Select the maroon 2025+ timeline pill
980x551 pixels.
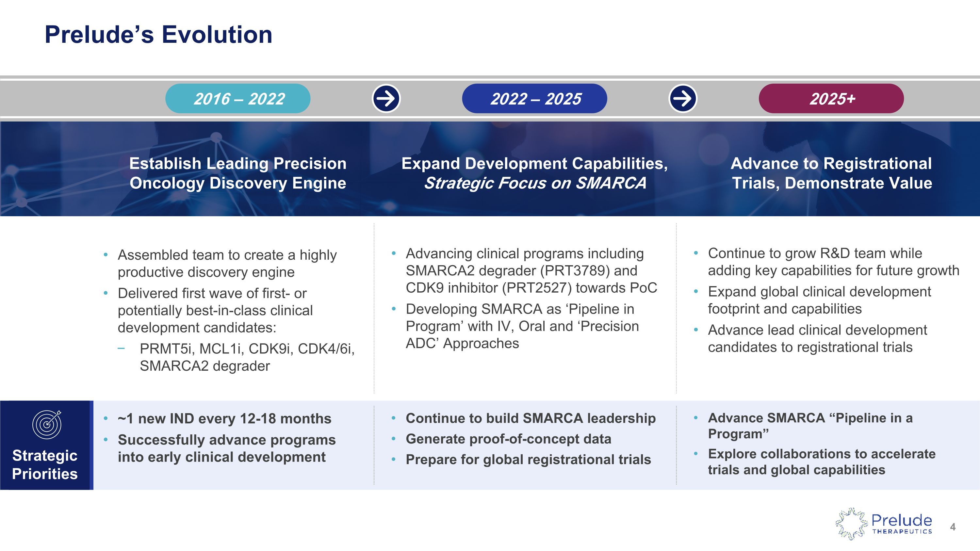[831, 99]
